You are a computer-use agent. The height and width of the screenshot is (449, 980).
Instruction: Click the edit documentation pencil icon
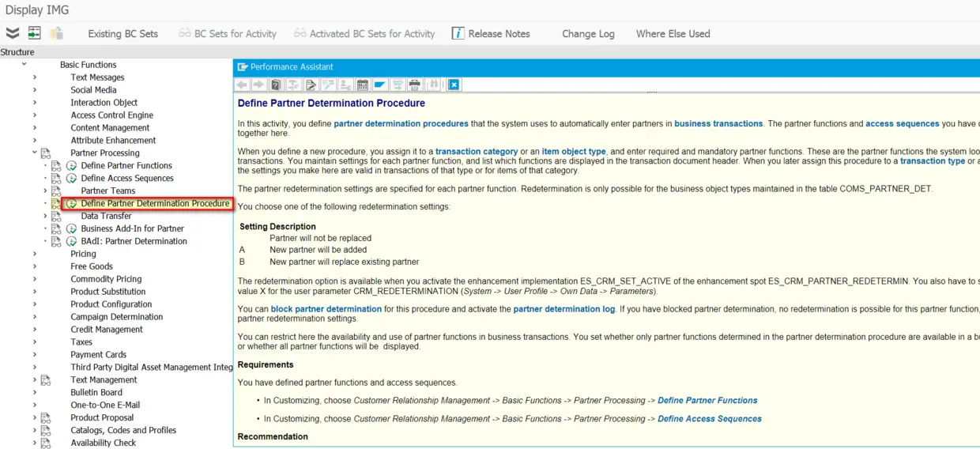pyautogui.click(x=311, y=85)
